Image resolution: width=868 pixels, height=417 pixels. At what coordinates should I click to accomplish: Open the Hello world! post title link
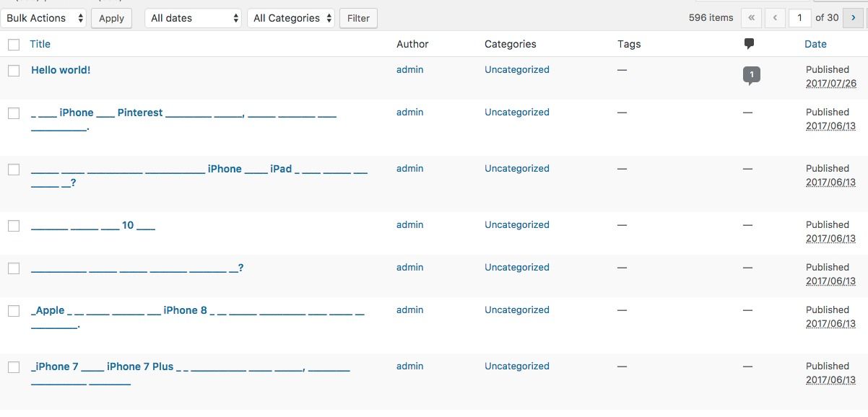[61, 70]
